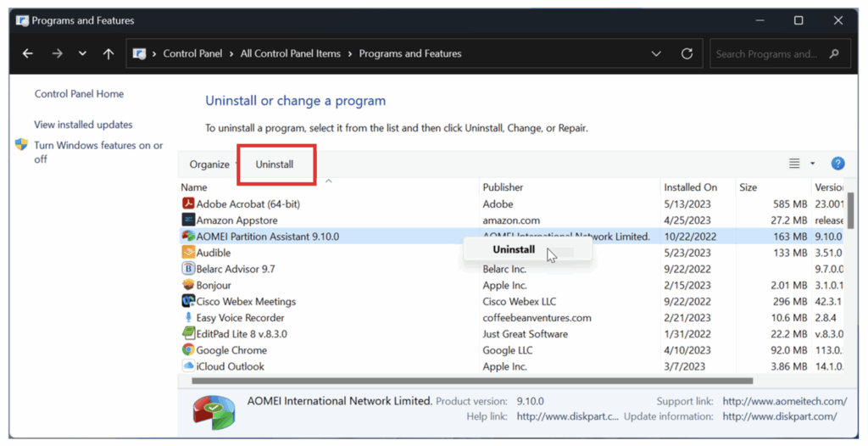Click the search magnifier icon
Image resolution: width=868 pixels, height=446 pixels.
pos(834,53)
